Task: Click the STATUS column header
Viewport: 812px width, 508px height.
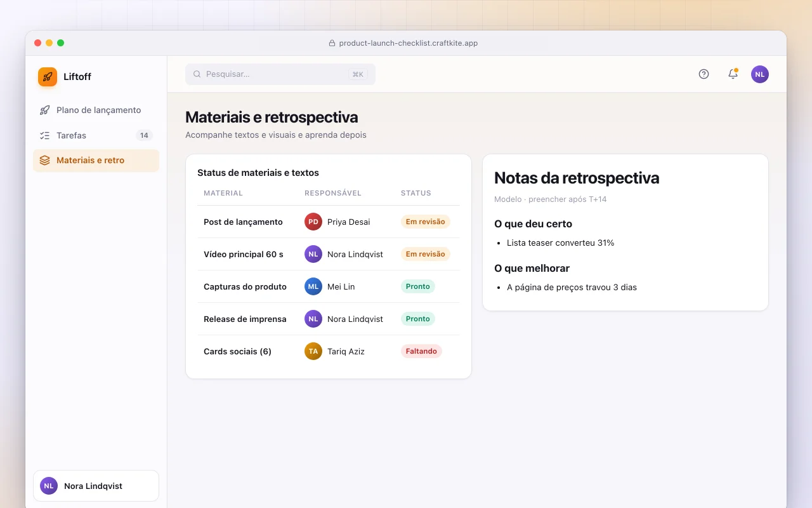Action: tap(416, 193)
